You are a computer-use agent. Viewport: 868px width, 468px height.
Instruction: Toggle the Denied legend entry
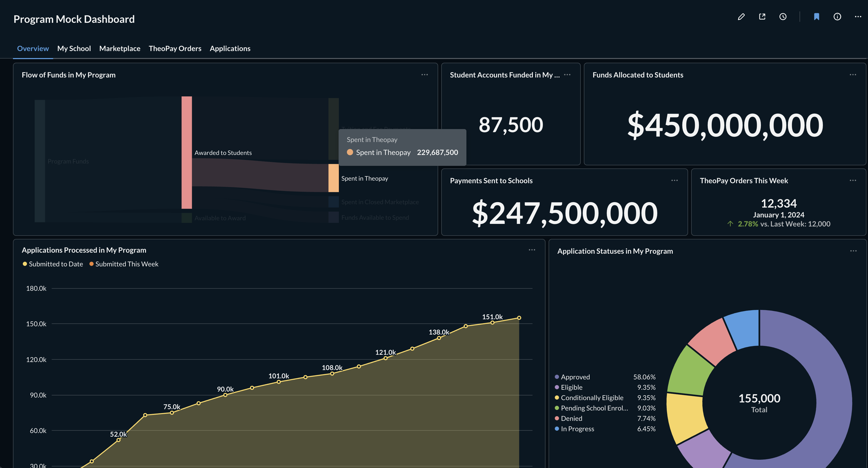tap(605, 419)
